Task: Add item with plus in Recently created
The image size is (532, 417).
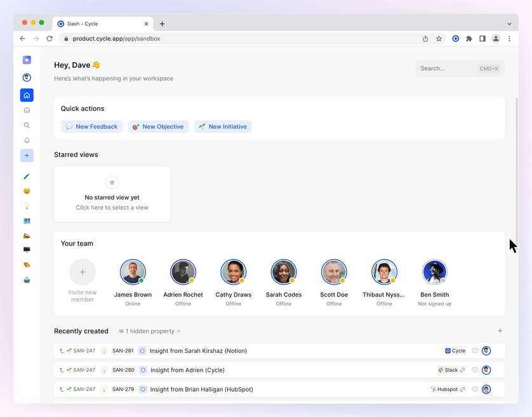Action: (x=500, y=331)
